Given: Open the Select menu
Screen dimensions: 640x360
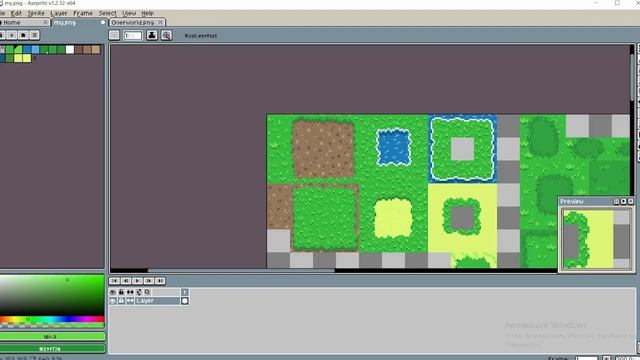Looking at the screenshot, I should pos(108,13).
